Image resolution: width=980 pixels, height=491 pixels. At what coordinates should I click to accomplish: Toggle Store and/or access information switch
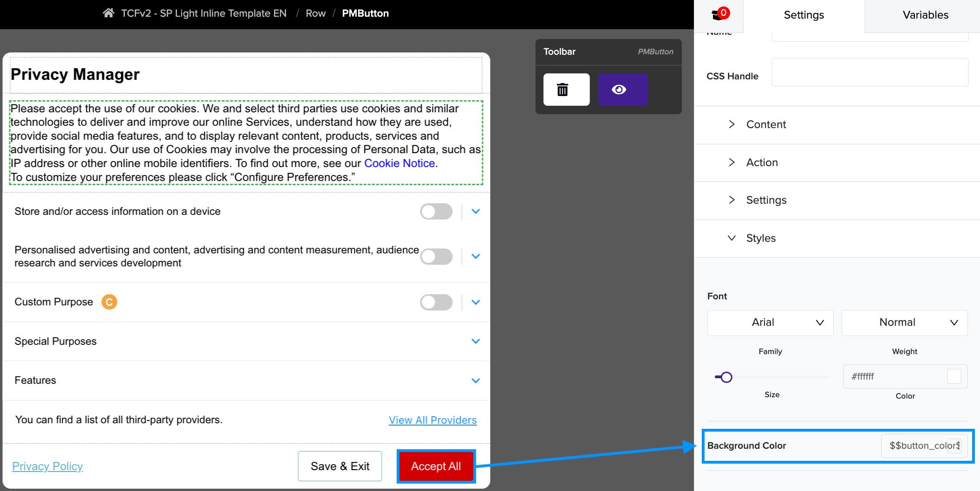click(x=436, y=212)
